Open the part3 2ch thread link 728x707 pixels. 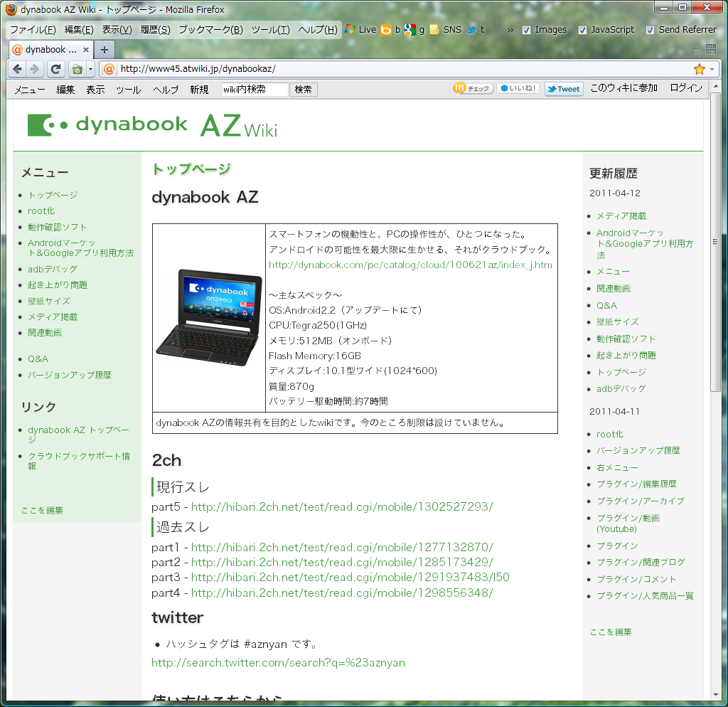pyautogui.click(x=350, y=578)
